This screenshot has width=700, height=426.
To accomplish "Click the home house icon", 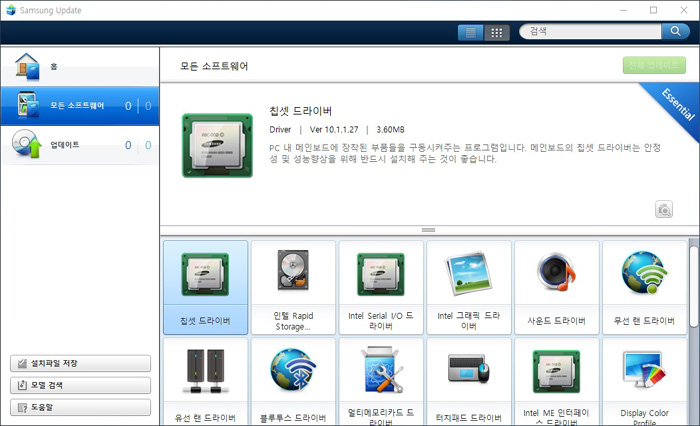I will click(x=27, y=67).
